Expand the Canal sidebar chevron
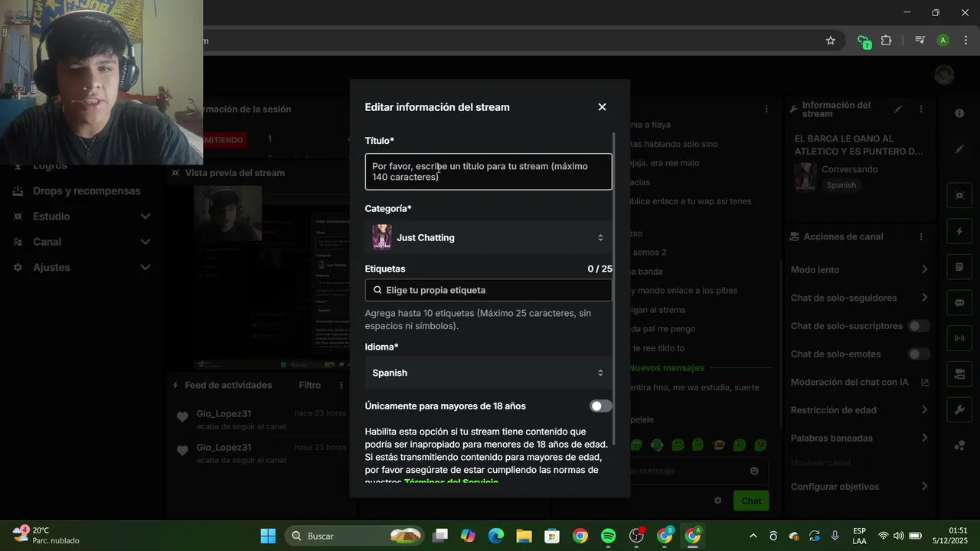 (x=145, y=242)
